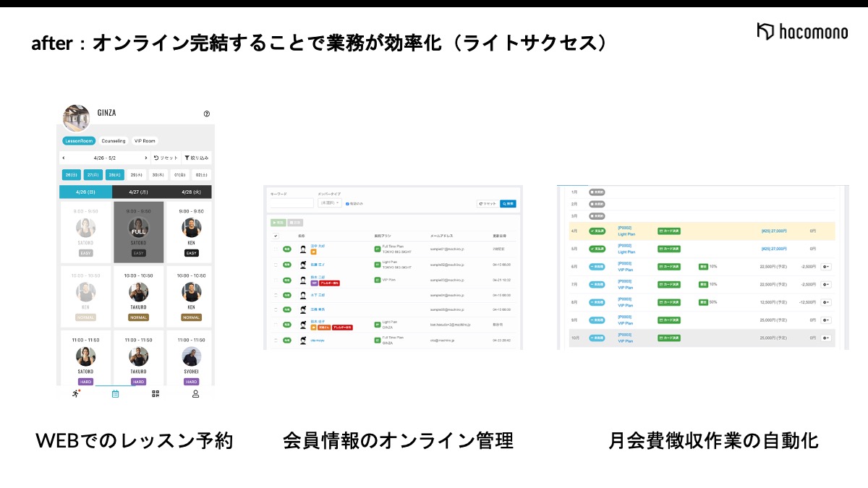The width and height of the screenshot is (868, 488).
Task: Open the [P0002] Light Plan link in 4月 row
Action: tap(626, 231)
